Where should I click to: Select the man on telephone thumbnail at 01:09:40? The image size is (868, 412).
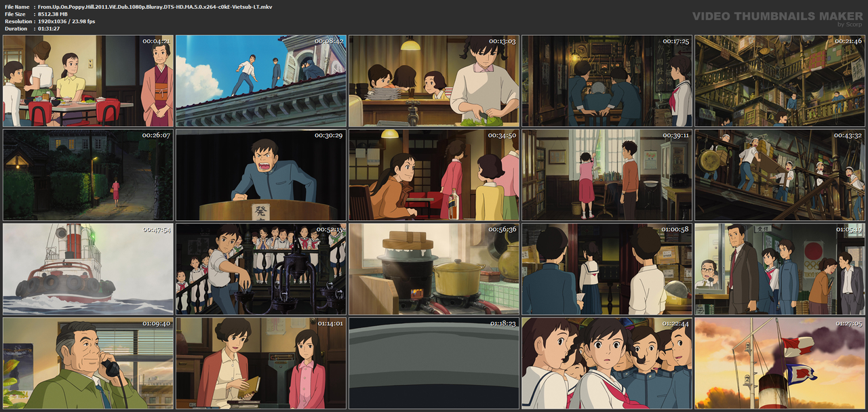click(88, 363)
